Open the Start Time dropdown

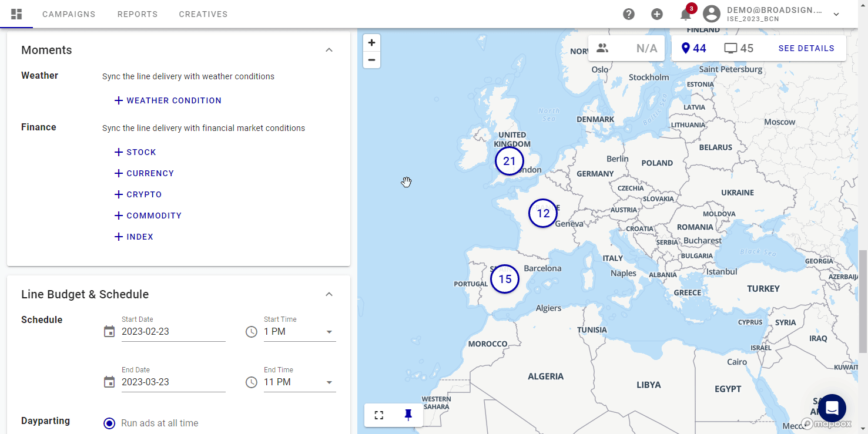(300, 332)
